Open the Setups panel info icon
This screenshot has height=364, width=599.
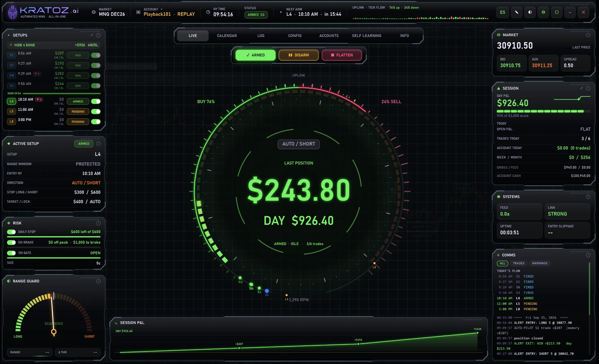pyautogui.click(x=98, y=35)
